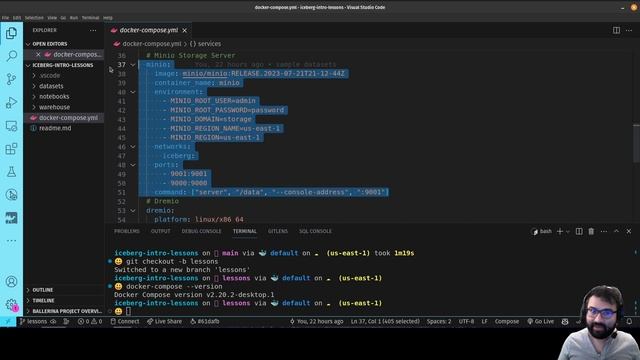Open the Testing flask view
The width and height of the screenshot is (640, 360).
coord(11,171)
